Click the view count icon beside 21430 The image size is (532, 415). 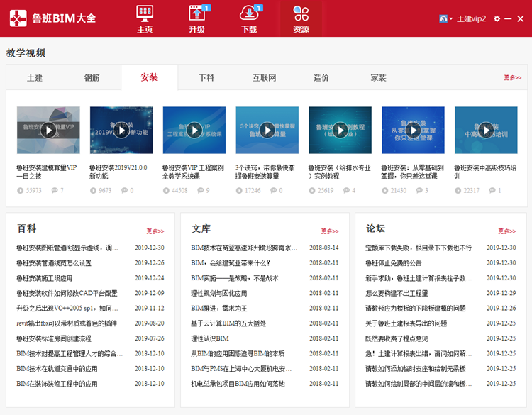385,191
